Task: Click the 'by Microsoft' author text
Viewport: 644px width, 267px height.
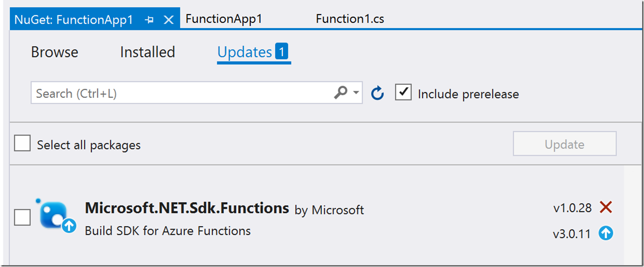Action: click(x=329, y=210)
